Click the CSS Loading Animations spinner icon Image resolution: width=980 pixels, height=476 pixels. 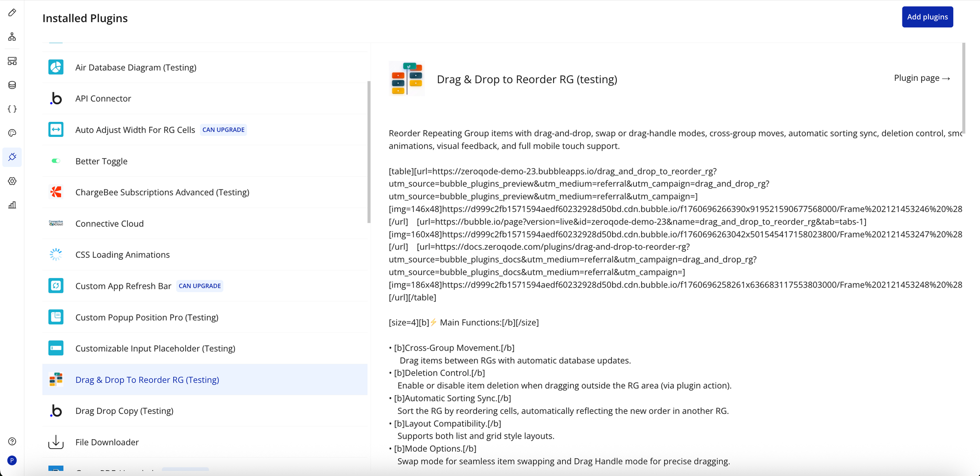[x=56, y=255]
